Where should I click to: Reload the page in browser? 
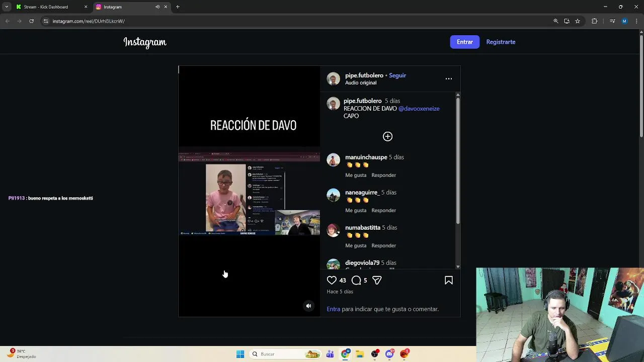click(x=31, y=21)
